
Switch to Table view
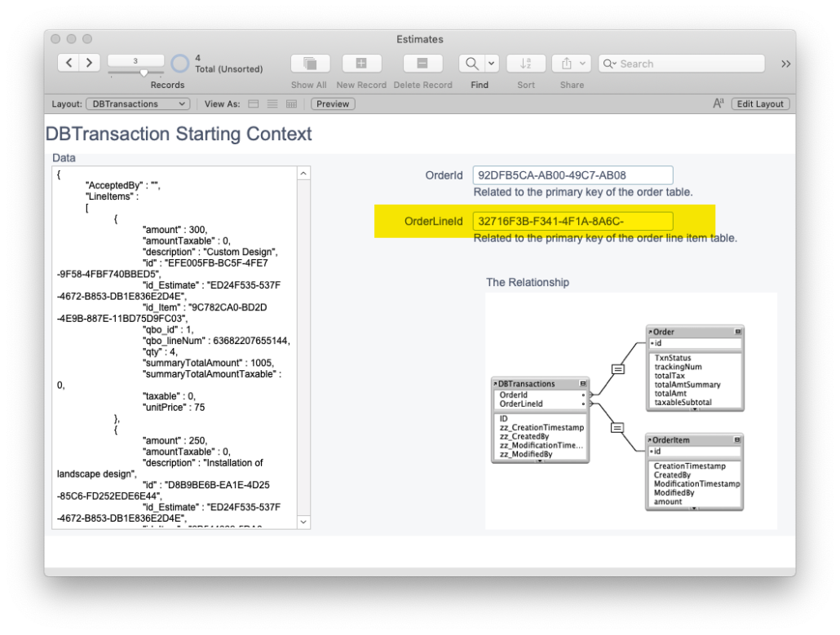coord(291,104)
